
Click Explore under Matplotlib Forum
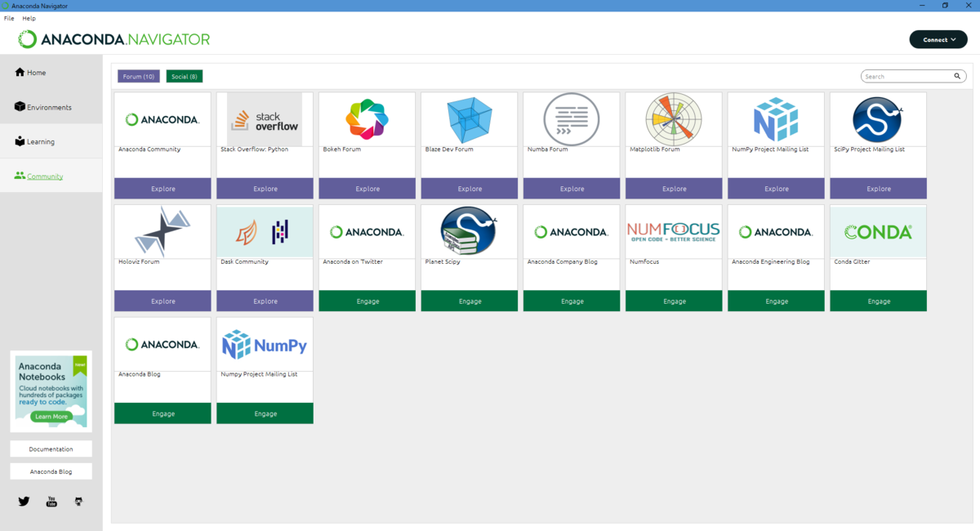point(674,189)
